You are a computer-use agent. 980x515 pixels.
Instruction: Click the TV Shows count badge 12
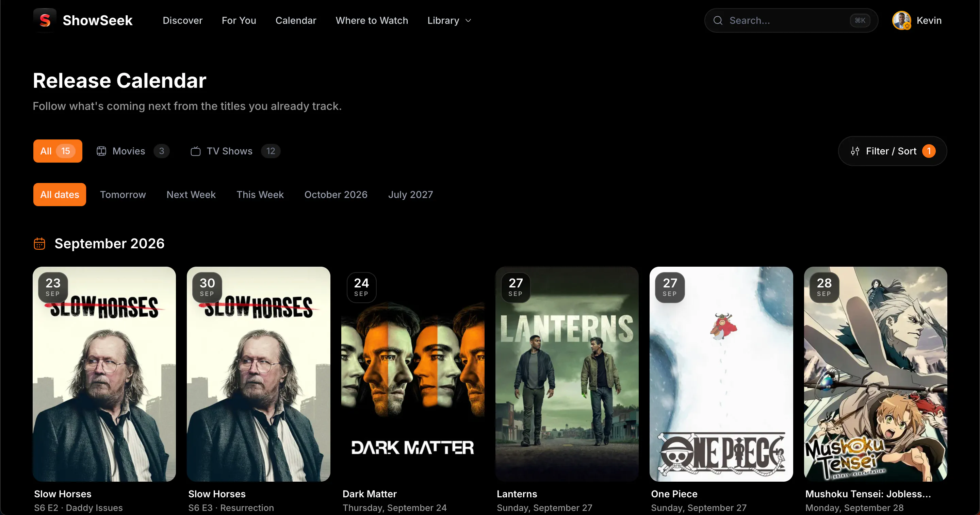tap(271, 151)
